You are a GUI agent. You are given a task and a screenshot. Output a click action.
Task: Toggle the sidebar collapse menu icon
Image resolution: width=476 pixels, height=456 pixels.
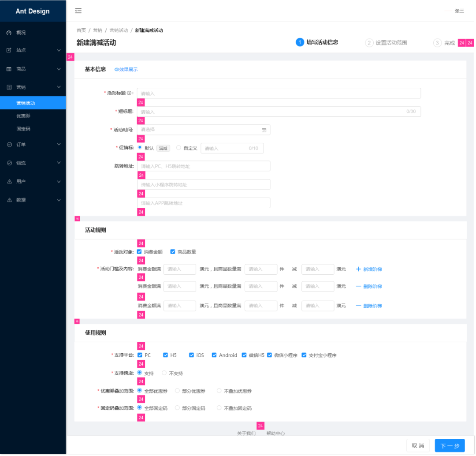click(x=78, y=11)
